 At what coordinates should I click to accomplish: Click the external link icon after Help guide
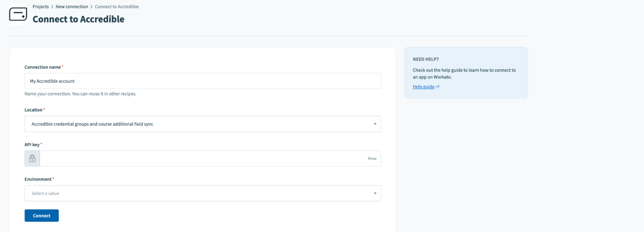click(x=437, y=87)
